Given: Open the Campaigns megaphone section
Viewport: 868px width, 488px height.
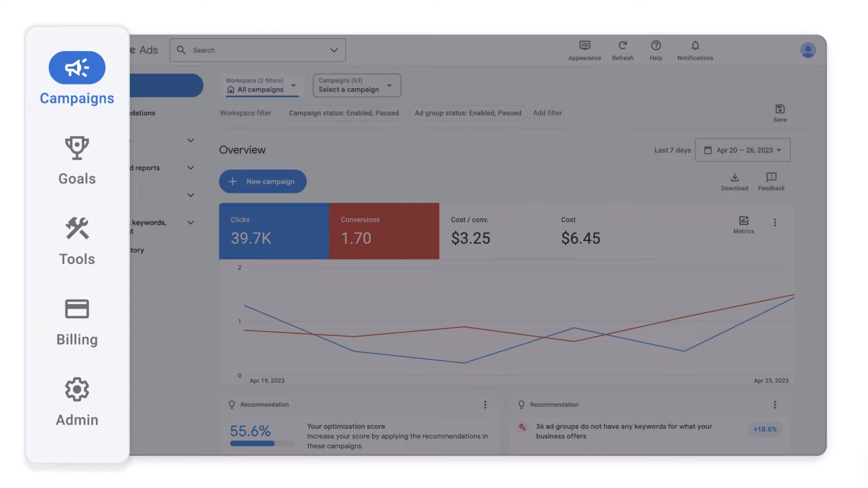Looking at the screenshot, I should point(77,68).
